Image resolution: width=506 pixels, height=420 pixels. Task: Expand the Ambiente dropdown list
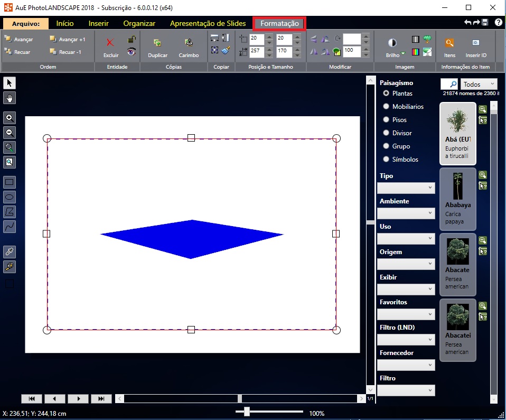(x=406, y=213)
